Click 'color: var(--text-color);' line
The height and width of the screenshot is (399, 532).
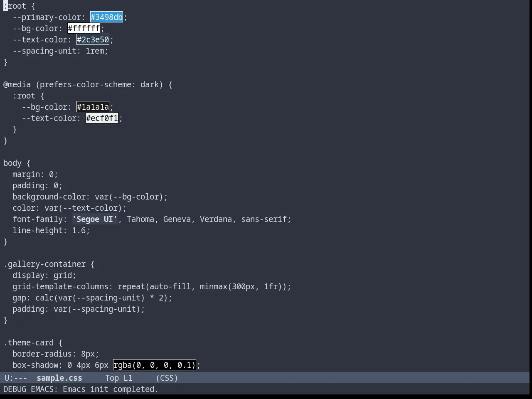pyautogui.click(x=69, y=208)
